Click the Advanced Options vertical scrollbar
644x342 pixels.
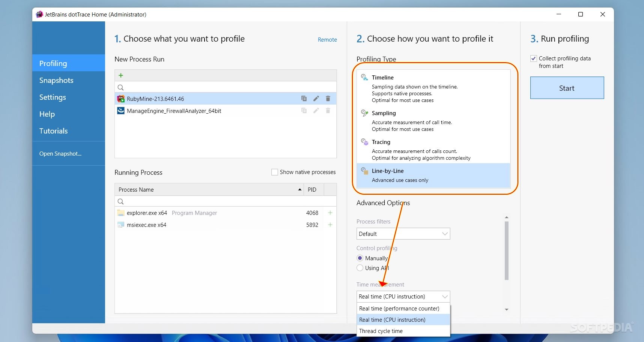(507, 250)
